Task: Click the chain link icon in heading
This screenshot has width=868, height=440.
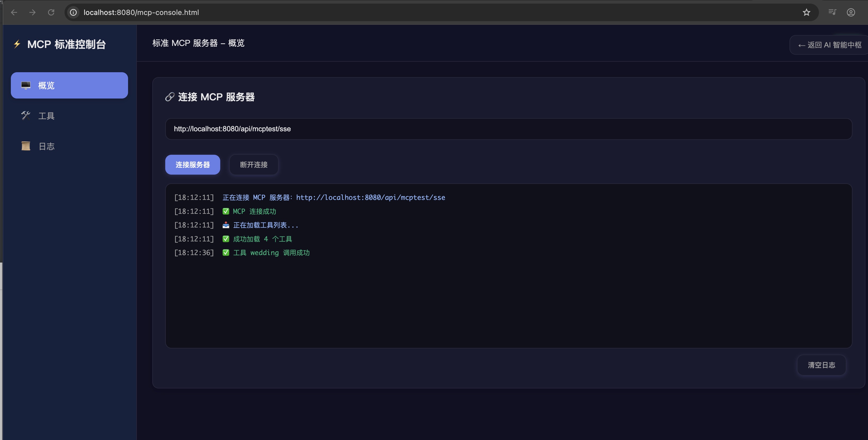Action: [169, 97]
